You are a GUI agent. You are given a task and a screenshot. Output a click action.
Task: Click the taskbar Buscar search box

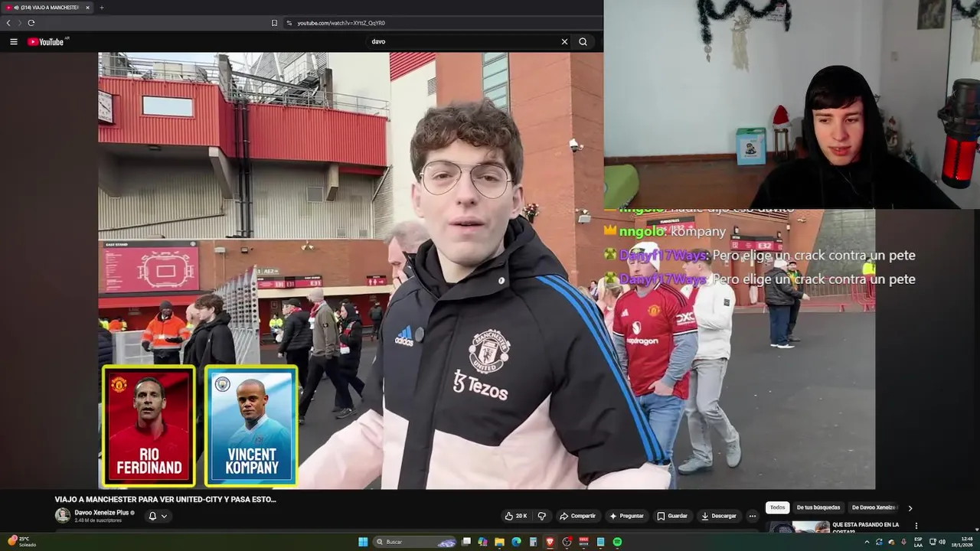[416, 542]
